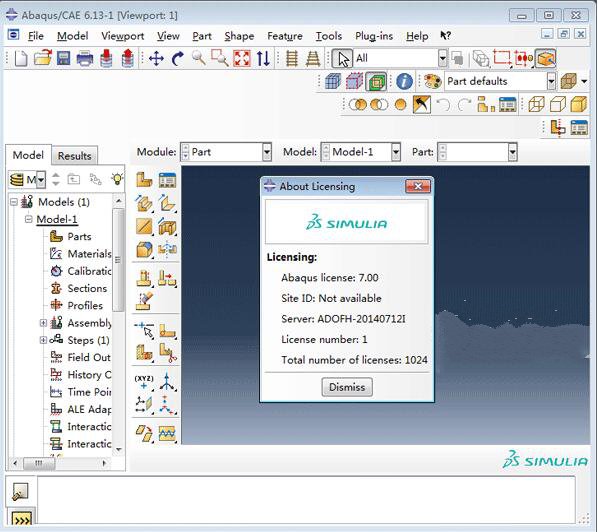Click inside the message area text field
Image resolution: width=598 pixels, height=532 pixels.
pyautogui.click(x=306, y=500)
